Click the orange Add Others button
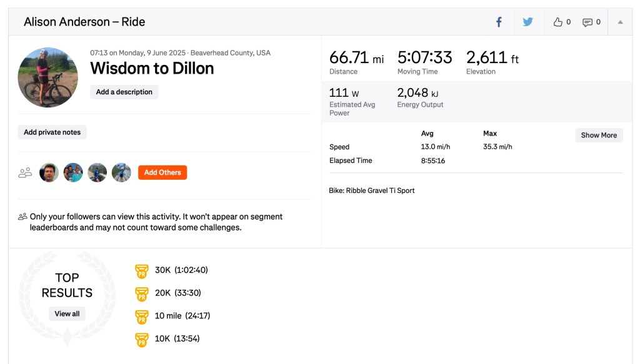This screenshot has width=640, height=364. coord(162,173)
